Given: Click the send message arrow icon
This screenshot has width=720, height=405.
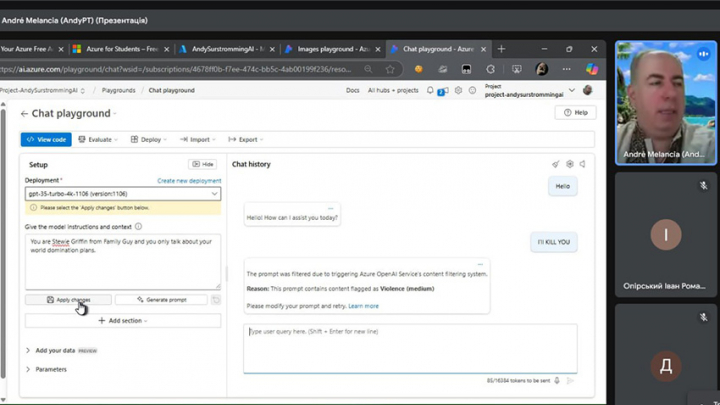Looking at the screenshot, I should 570,381.
